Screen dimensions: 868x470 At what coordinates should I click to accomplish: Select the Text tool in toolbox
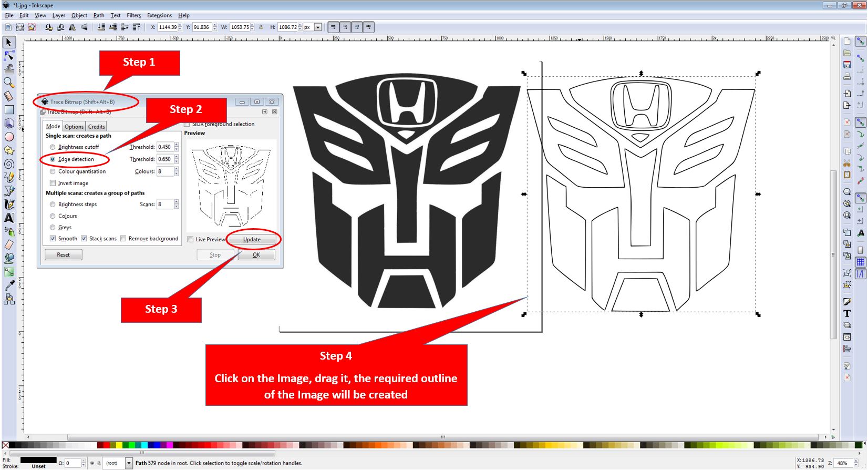pyautogui.click(x=9, y=218)
